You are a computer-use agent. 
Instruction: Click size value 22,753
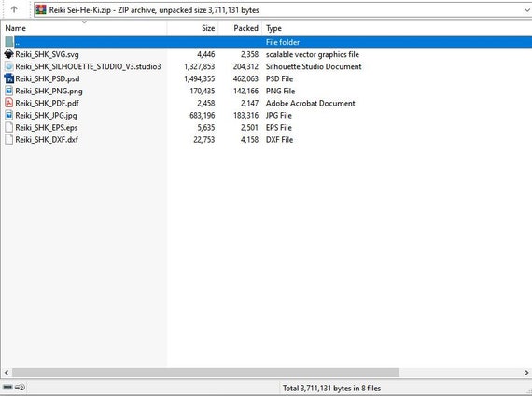204,140
